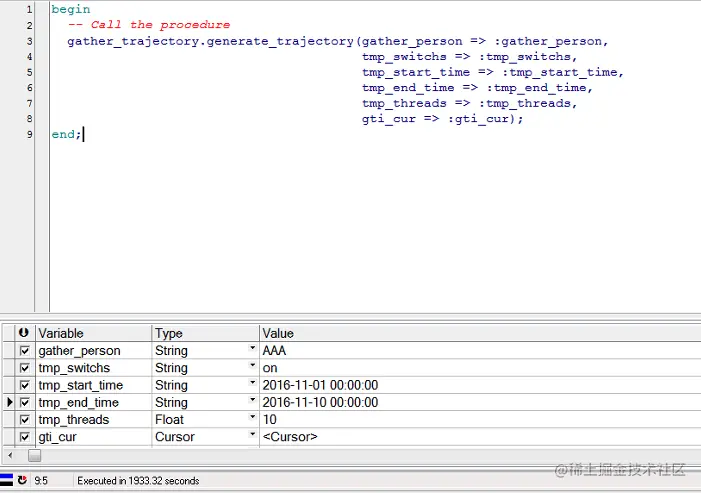This screenshot has width=701, height=493.
Task: Click the current row arrow marker
Action: click(x=10, y=402)
